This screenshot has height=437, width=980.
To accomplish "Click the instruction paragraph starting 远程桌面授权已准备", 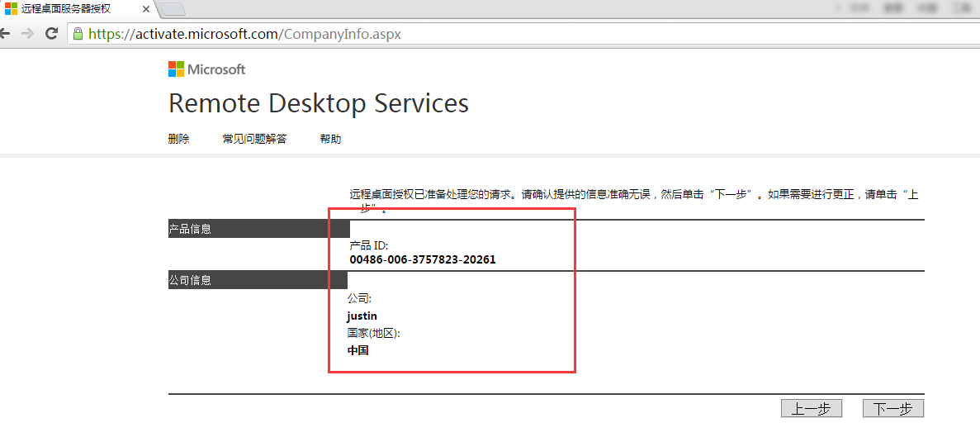I will tap(634, 202).
